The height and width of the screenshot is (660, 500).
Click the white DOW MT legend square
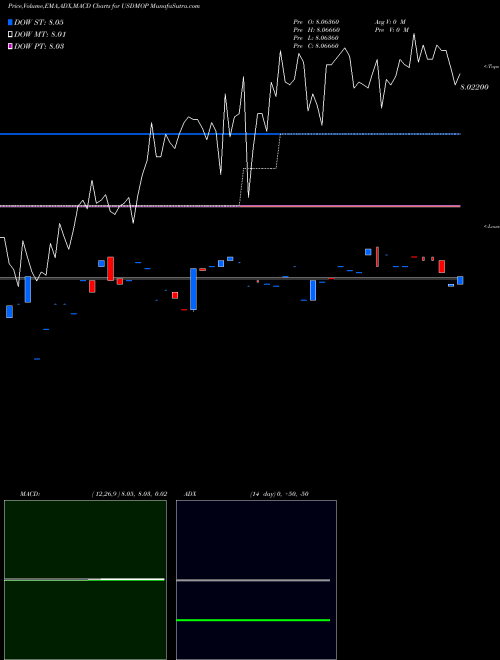pyautogui.click(x=10, y=35)
